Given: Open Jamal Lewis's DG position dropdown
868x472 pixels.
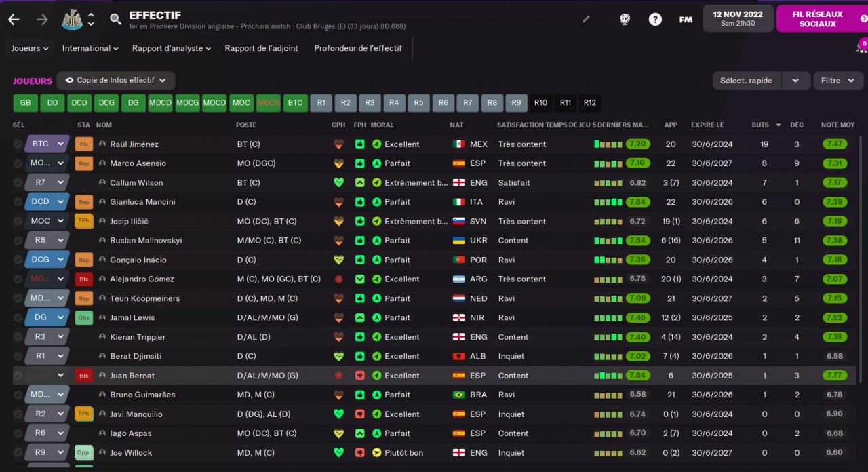Looking at the screenshot, I should coord(47,317).
